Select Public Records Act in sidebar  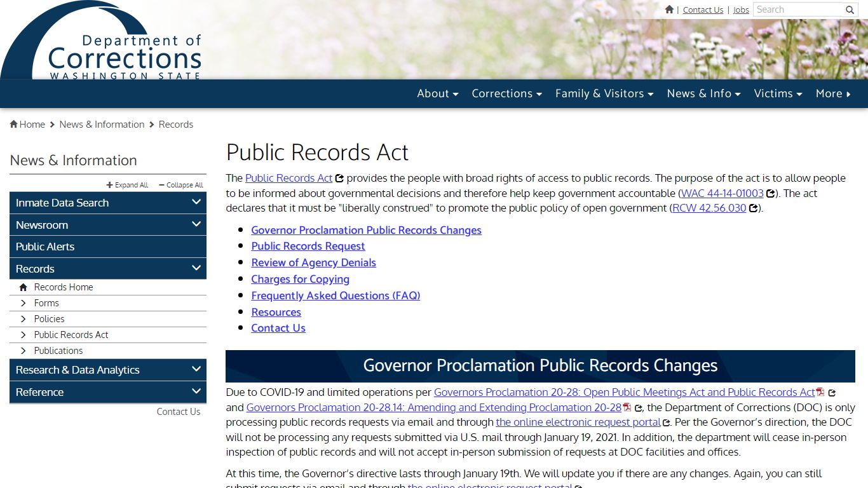[x=71, y=335]
